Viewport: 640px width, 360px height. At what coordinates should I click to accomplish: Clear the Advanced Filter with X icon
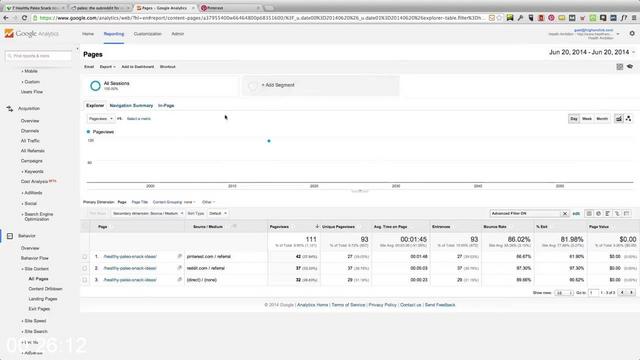tap(565, 213)
